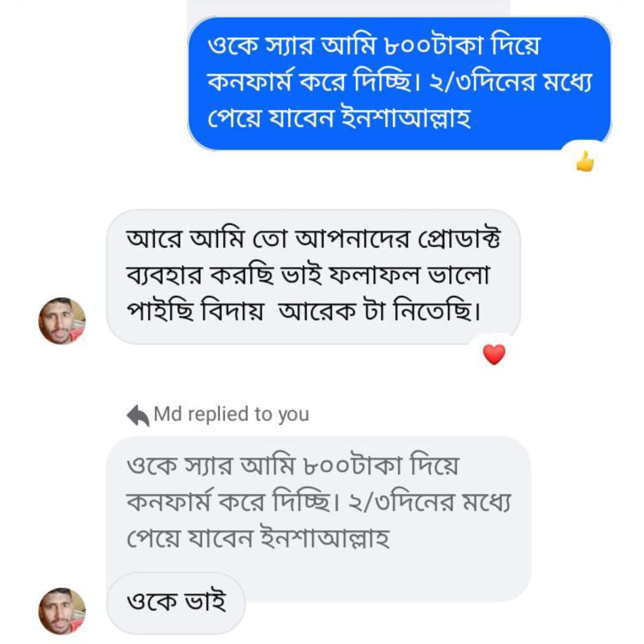Image resolution: width=644 pixels, height=644 pixels.
Task: Select the received message starting "আরে আমি তো"
Action: (313, 277)
